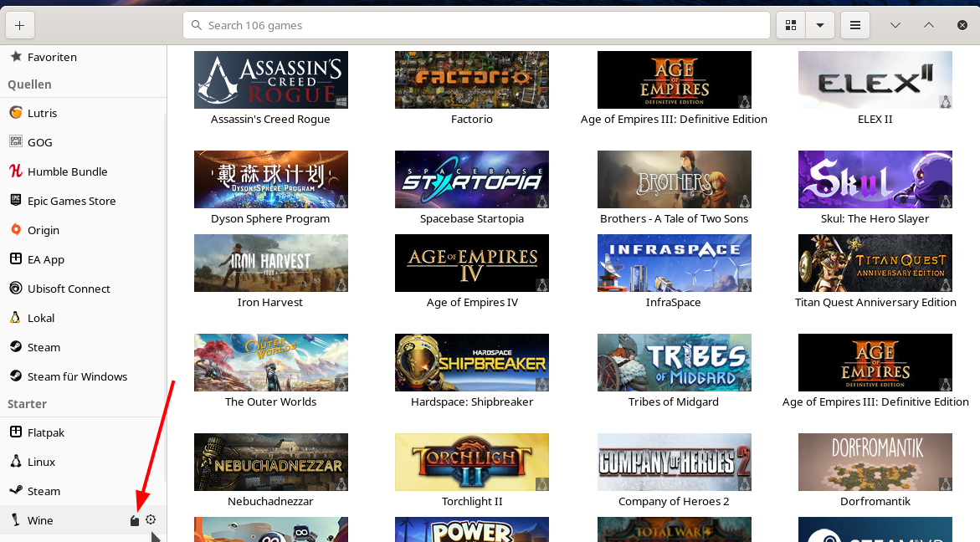Select Linux runner in sidebar
The image size is (980, 542).
click(83, 462)
